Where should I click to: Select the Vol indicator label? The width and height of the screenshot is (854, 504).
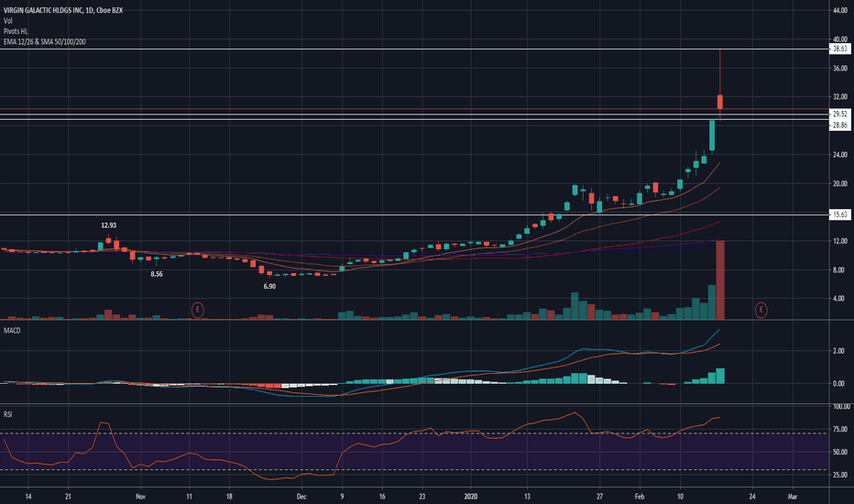coord(7,21)
